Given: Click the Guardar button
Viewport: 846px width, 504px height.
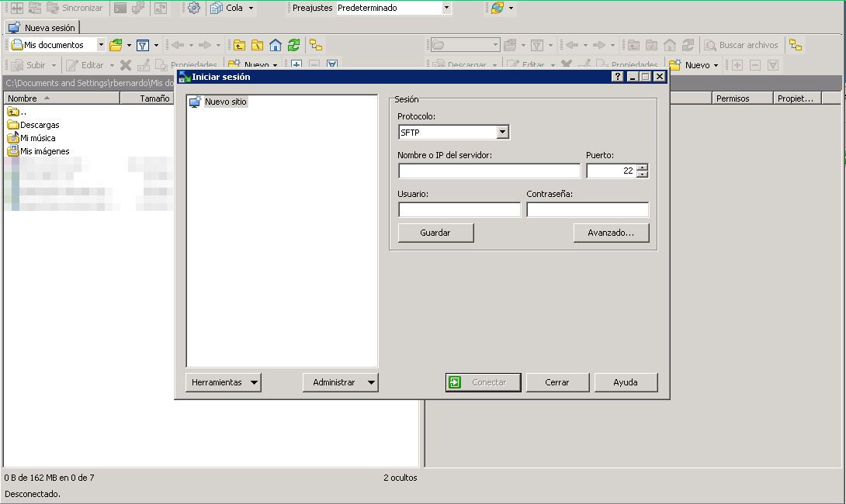Looking at the screenshot, I should [435, 233].
